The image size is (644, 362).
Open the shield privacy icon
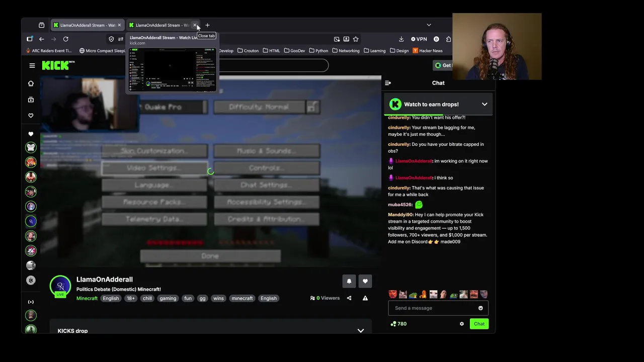pos(111,39)
